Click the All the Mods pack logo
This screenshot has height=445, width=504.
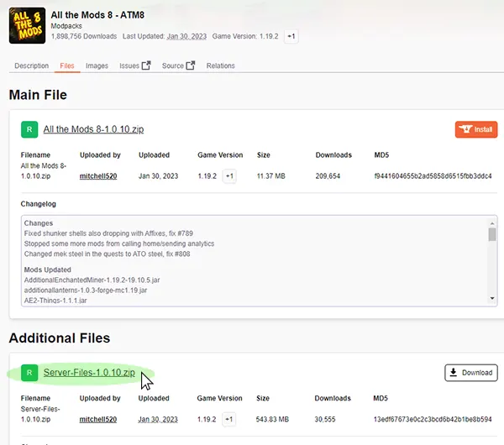tap(27, 25)
